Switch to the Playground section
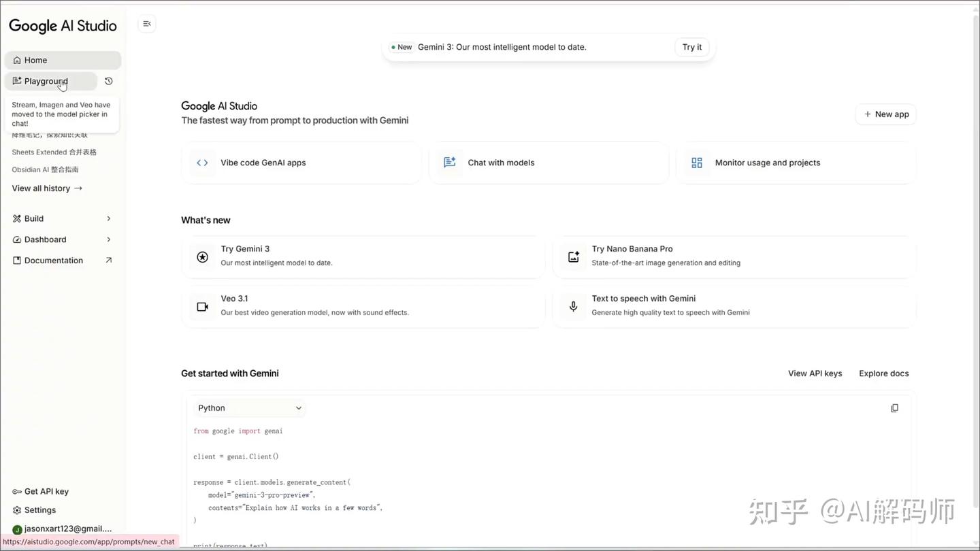This screenshot has width=980, height=551. point(46,80)
